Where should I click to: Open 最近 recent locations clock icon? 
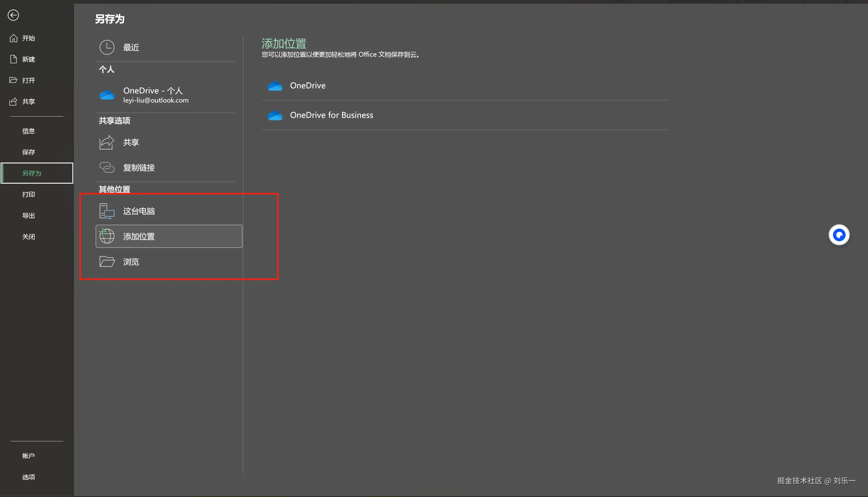tap(107, 47)
